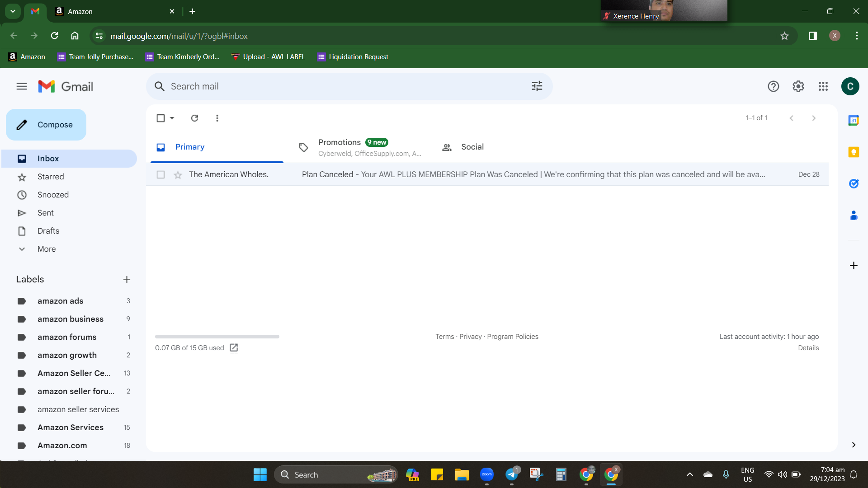Open Zoom from the taskbar
Screen dimensions: 868x488
[486, 474]
